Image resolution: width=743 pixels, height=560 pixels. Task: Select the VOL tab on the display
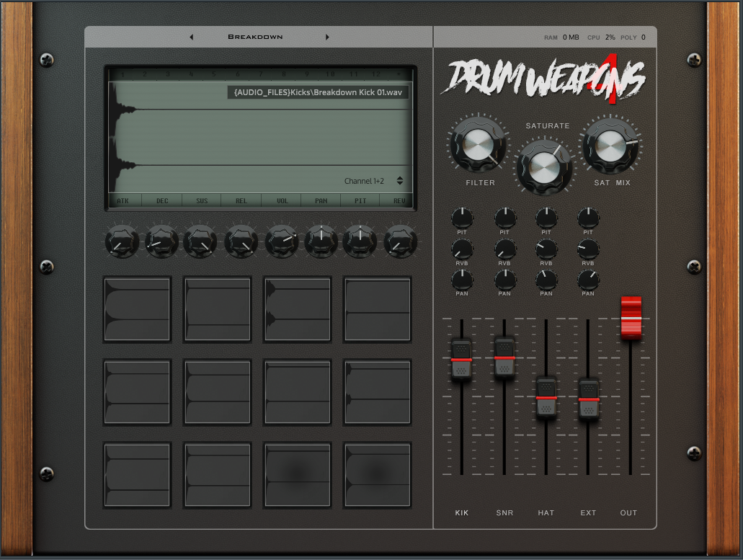coord(281,201)
